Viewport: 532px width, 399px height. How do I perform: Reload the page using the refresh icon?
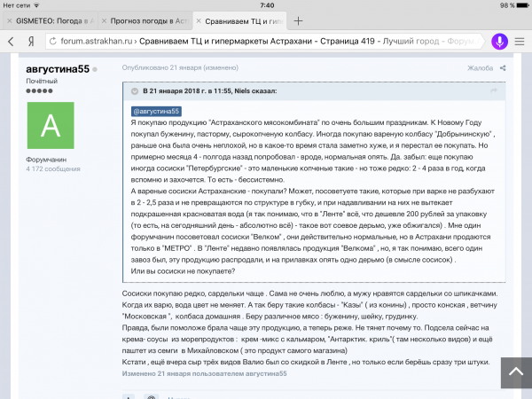pos(53,42)
